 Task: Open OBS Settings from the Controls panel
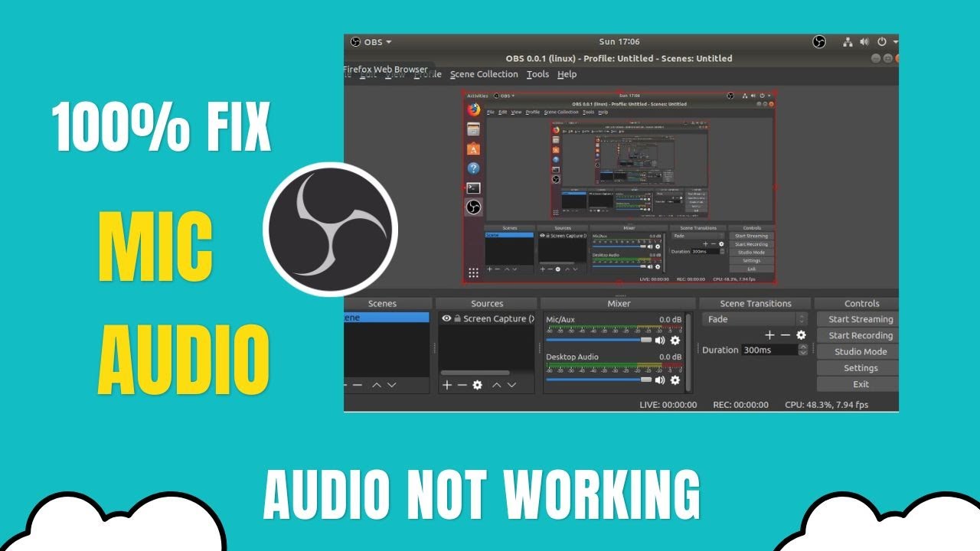tap(861, 368)
